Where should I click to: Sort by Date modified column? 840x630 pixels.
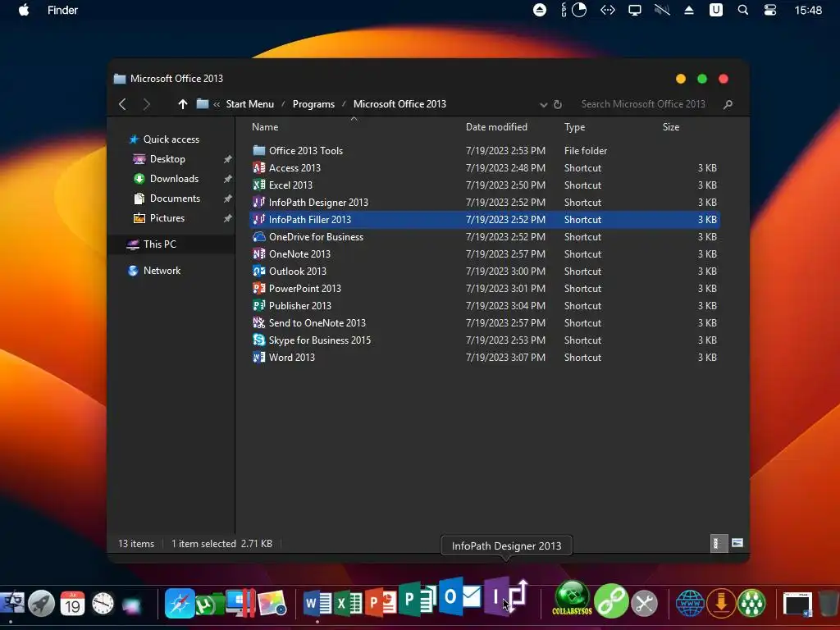(x=496, y=127)
